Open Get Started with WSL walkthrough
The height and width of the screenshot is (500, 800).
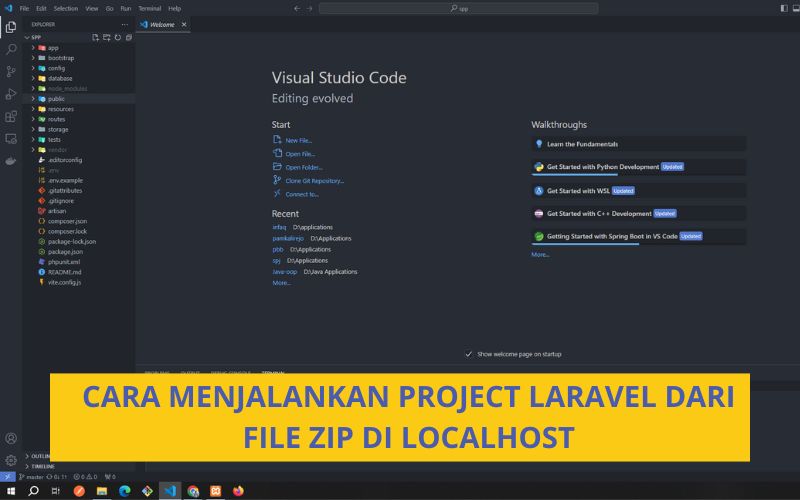pos(638,191)
